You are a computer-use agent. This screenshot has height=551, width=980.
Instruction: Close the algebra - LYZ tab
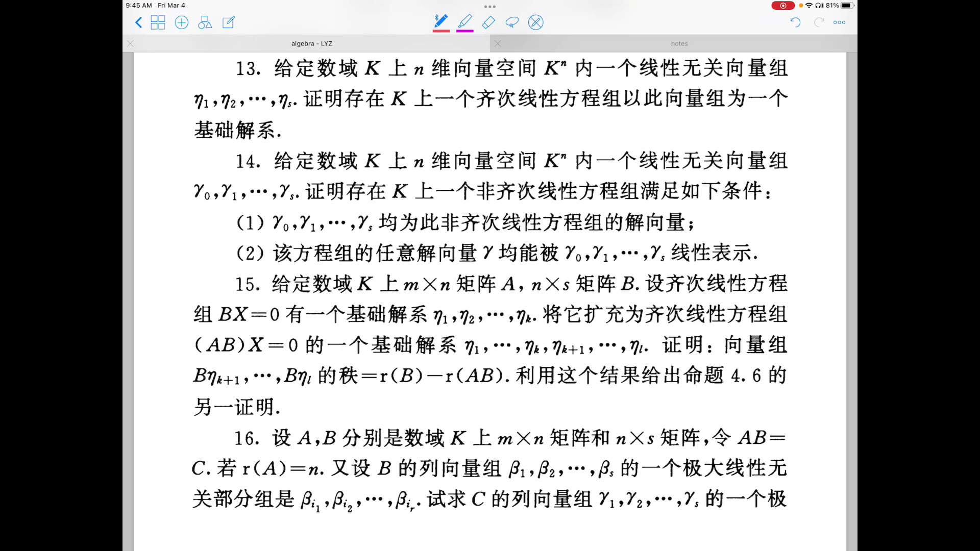(130, 43)
